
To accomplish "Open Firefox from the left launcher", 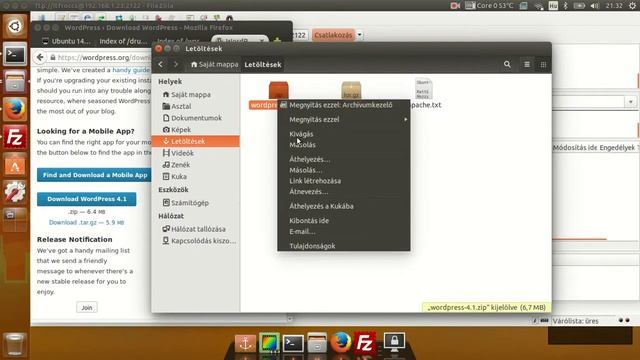I will [x=15, y=109].
